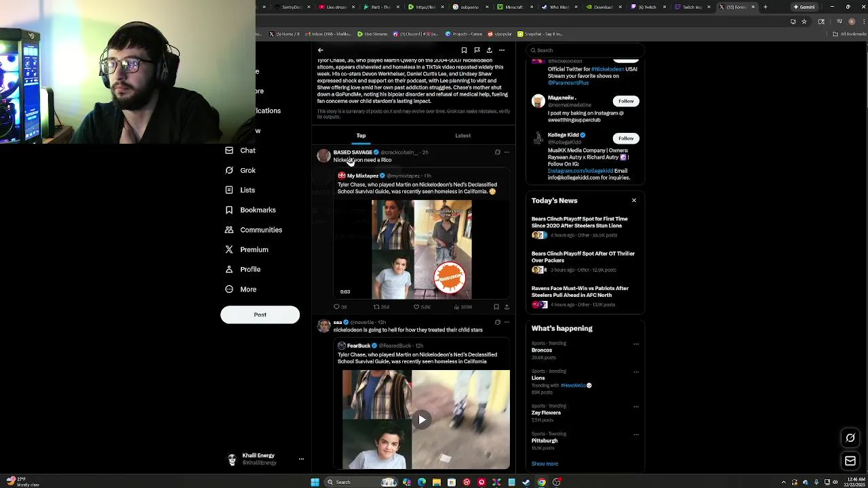This screenshot has height=488, width=868.
Task: Open the All Bookmarks folder
Action: (x=850, y=34)
